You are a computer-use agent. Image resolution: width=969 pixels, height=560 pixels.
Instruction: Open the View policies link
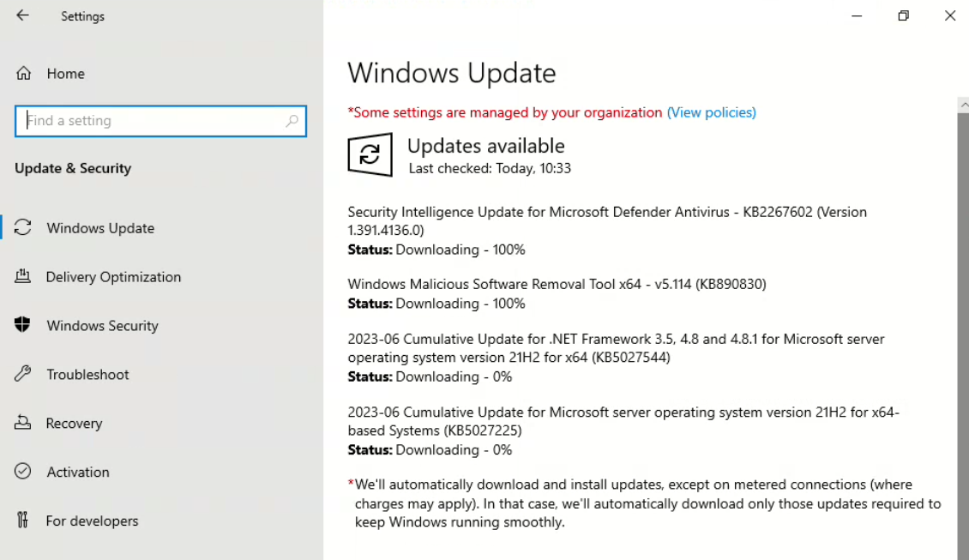[x=711, y=112]
